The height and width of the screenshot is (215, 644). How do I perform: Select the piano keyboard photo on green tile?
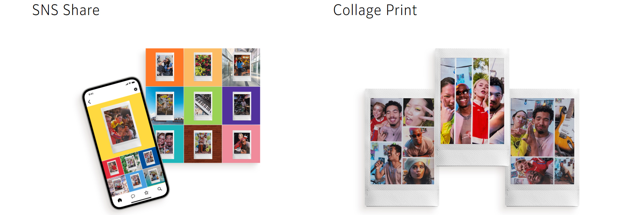203,105
